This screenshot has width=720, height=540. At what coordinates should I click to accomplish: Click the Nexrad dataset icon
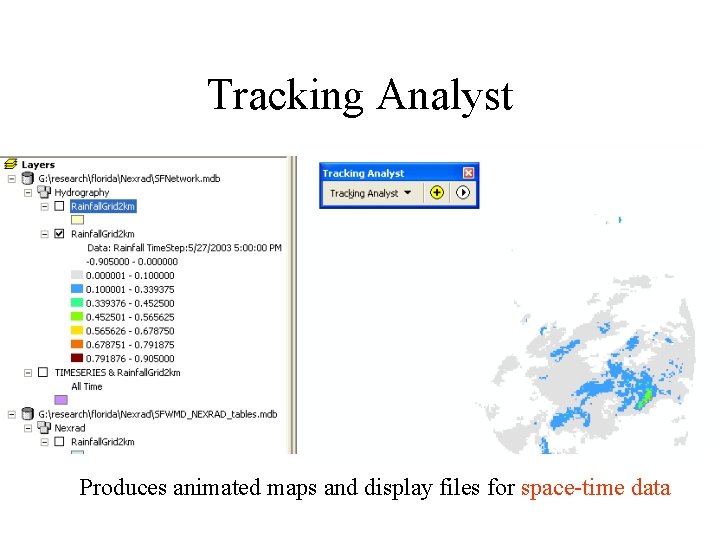[x=44, y=428]
